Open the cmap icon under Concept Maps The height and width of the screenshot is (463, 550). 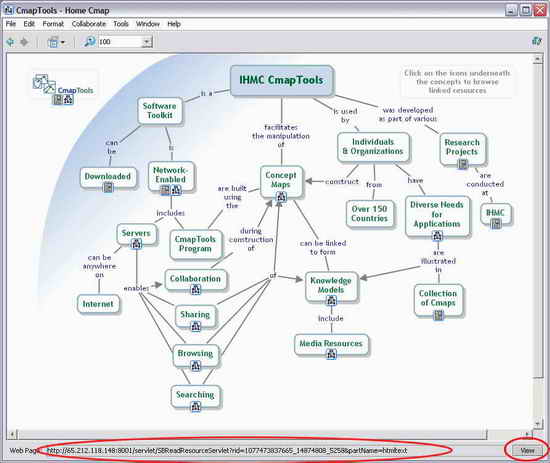281,197
